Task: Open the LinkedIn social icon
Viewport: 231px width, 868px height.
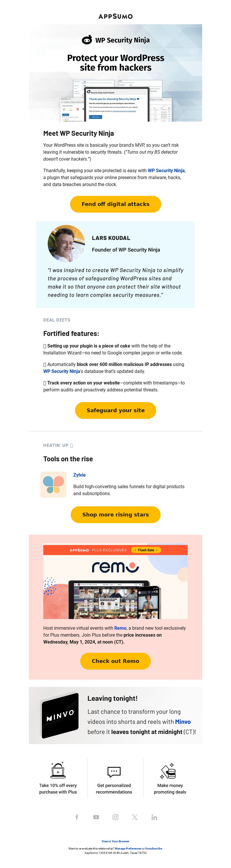Action: pos(154,817)
